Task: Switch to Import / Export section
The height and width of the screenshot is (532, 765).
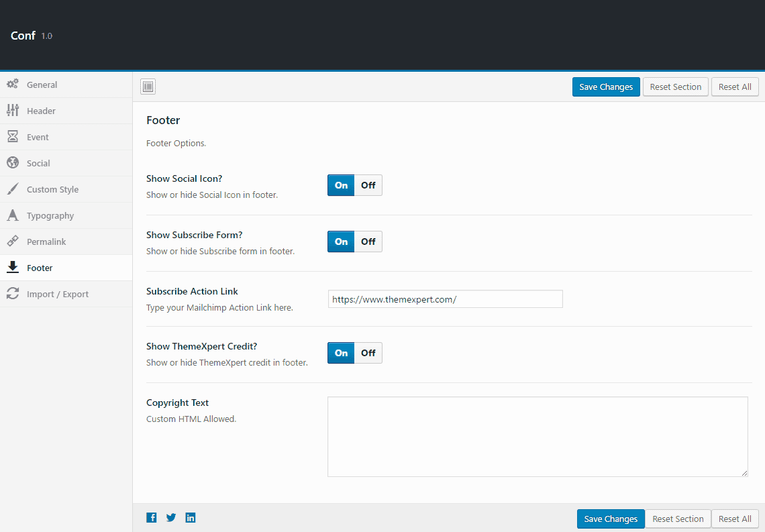Action: click(x=58, y=294)
